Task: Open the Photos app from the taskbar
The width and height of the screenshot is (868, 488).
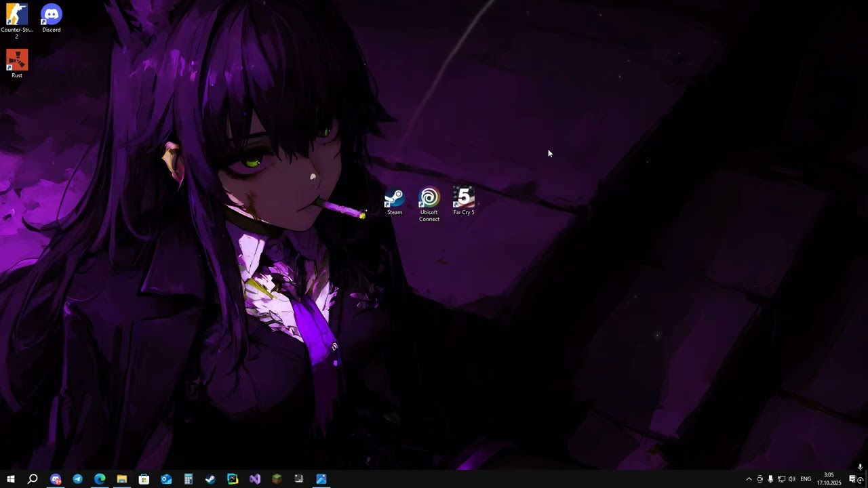Action: pyautogui.click(x=321, y=479)
